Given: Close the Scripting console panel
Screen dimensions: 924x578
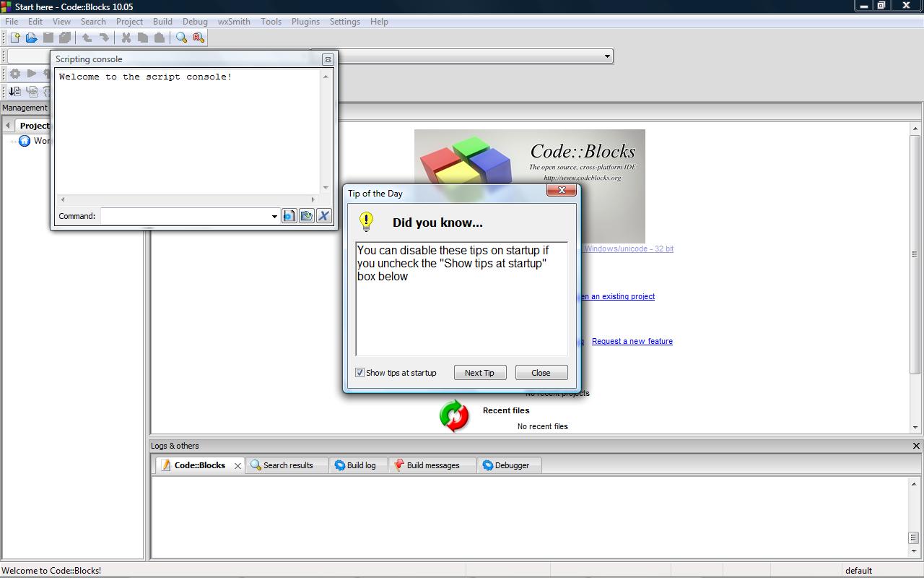Looking at the screenshot, I should click(328, 59).
